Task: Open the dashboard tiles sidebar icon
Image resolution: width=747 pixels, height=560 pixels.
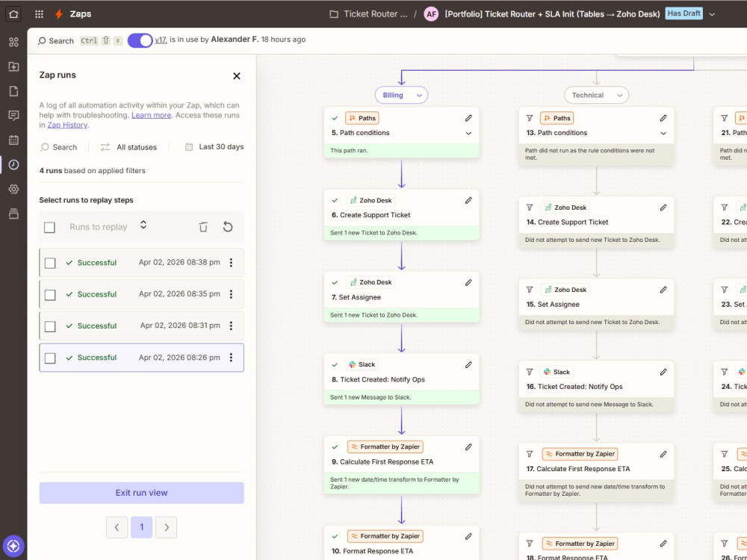Action: click(x=13, y=42)
